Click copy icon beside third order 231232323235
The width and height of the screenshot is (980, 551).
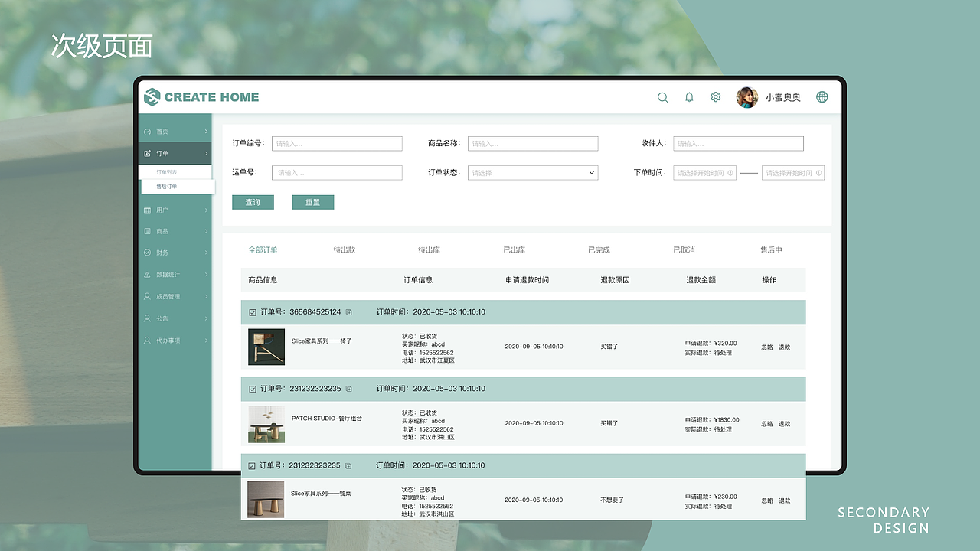tap(348, 465)
